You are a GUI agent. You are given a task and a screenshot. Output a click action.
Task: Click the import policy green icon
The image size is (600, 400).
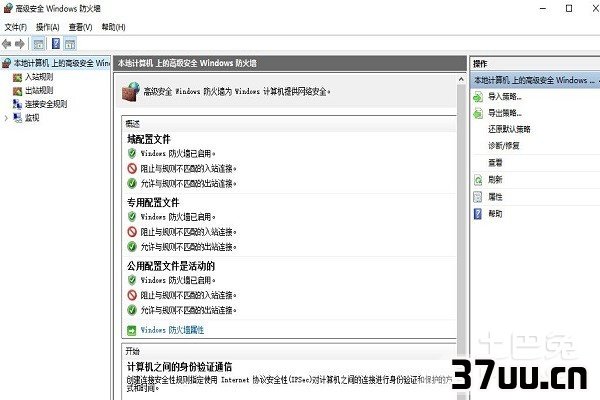pos(478,97)
